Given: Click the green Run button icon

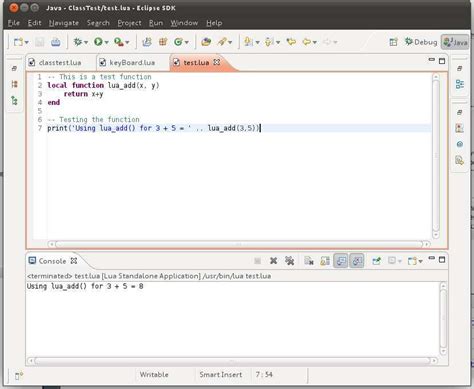Looking at the screenshot, I should 98,42.
